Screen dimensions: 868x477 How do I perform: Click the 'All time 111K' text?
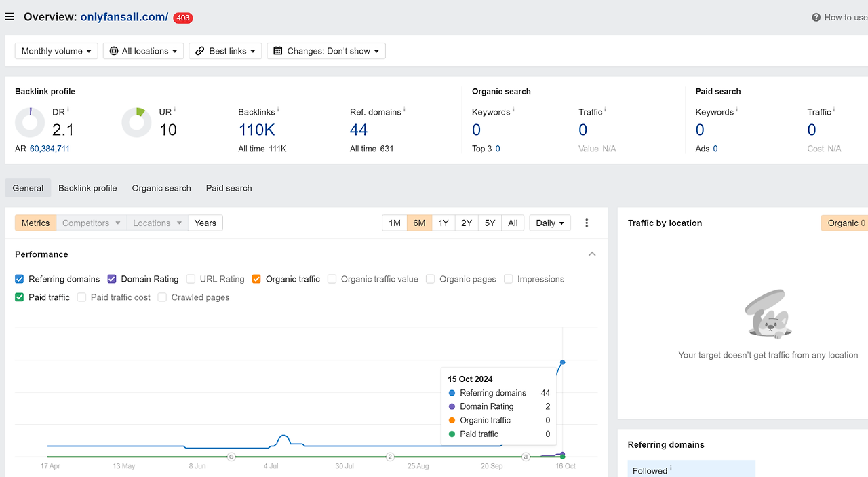coord(262,149)
